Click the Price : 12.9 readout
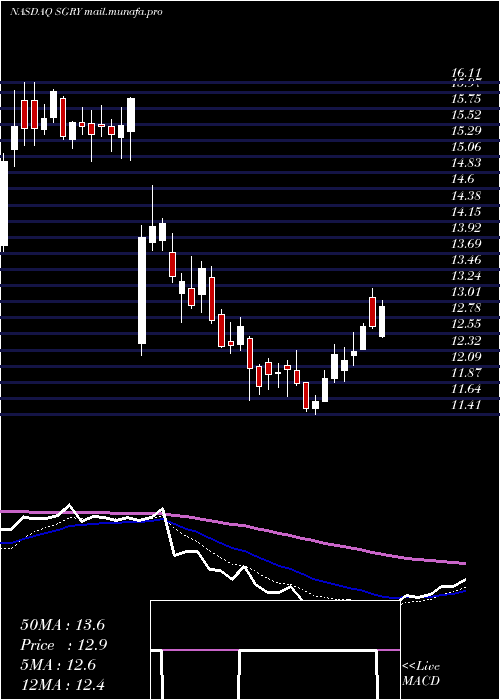The width and height of the screenshot is (500, 700). point(63,645)
